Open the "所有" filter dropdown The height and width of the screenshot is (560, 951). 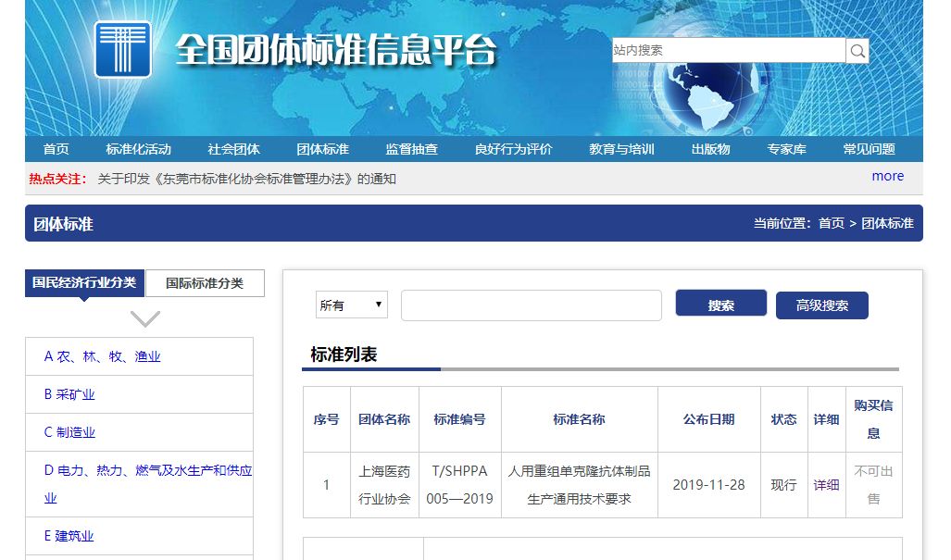pyautogui.click(x=351, y=305)
